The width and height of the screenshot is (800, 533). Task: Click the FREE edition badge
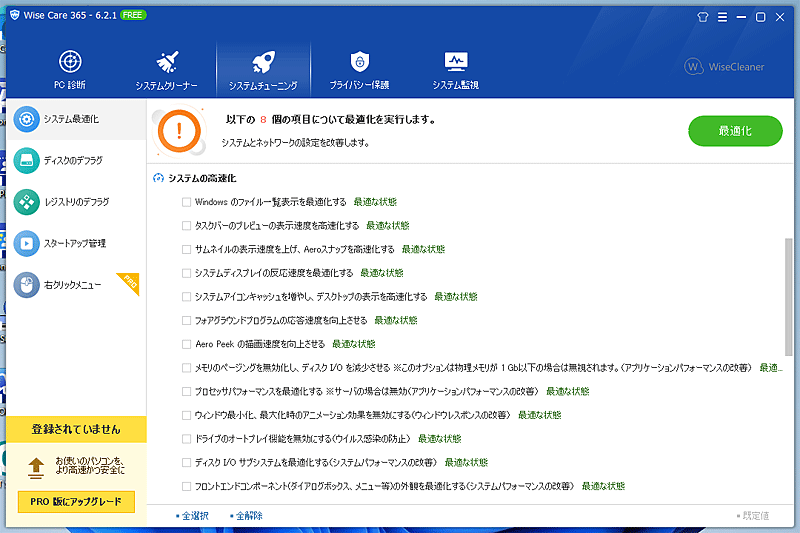point(133,15)
